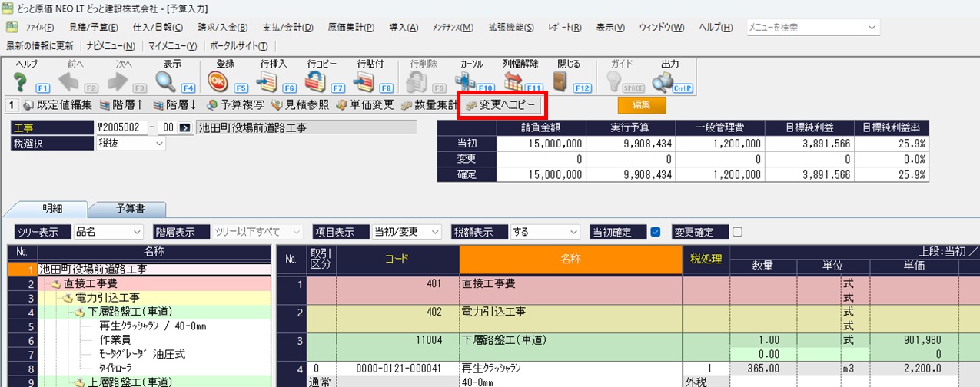The image size is (980, 387).
Task: Enable the 変更確定 checkbox
Action: pos(737,232)
